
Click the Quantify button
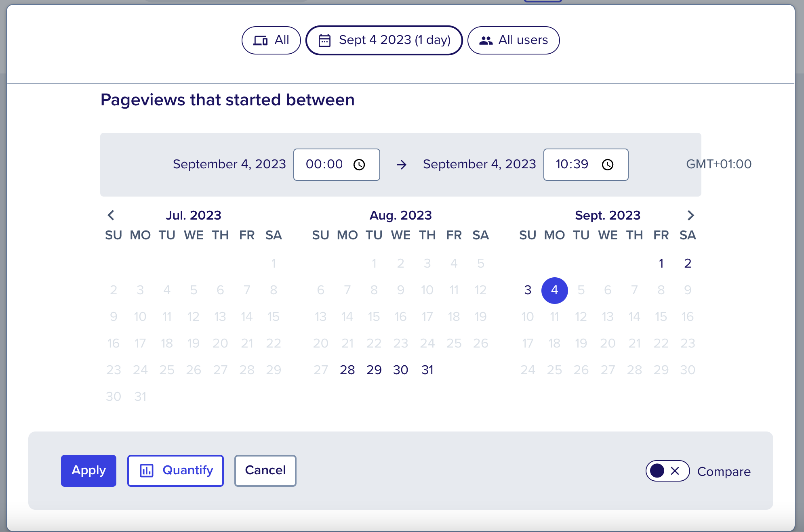[x=175, y=471]
